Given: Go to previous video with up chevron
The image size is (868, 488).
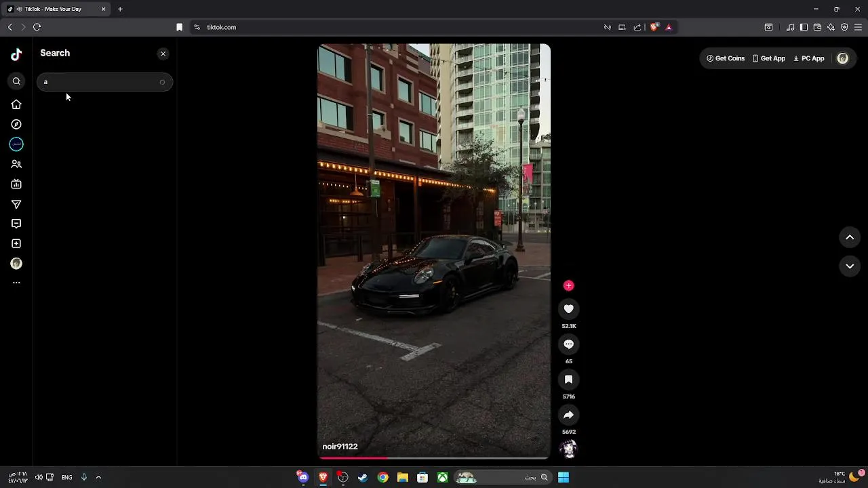Looking at the screenshot, I should tap(850, 237).
